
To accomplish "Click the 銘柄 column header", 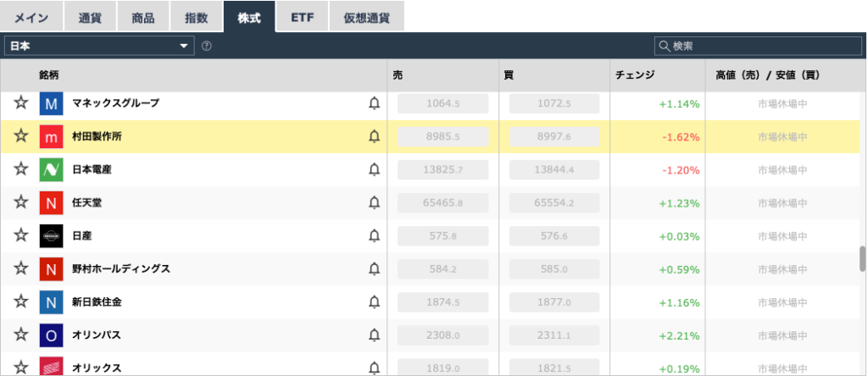I will pos(48,75).
